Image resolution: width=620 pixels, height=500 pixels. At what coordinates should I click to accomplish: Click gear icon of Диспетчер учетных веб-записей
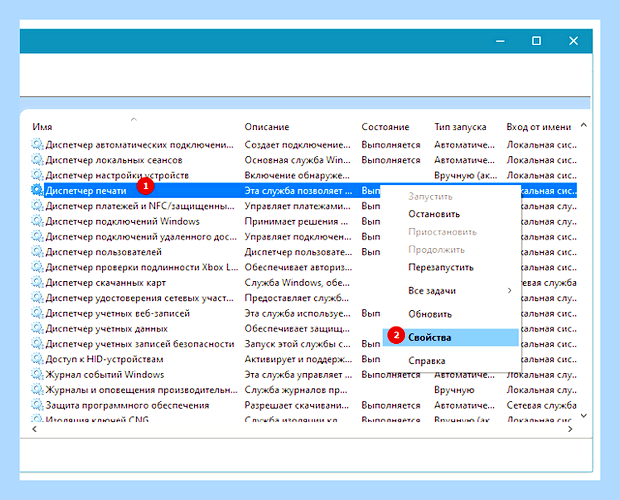click(37, 313)
